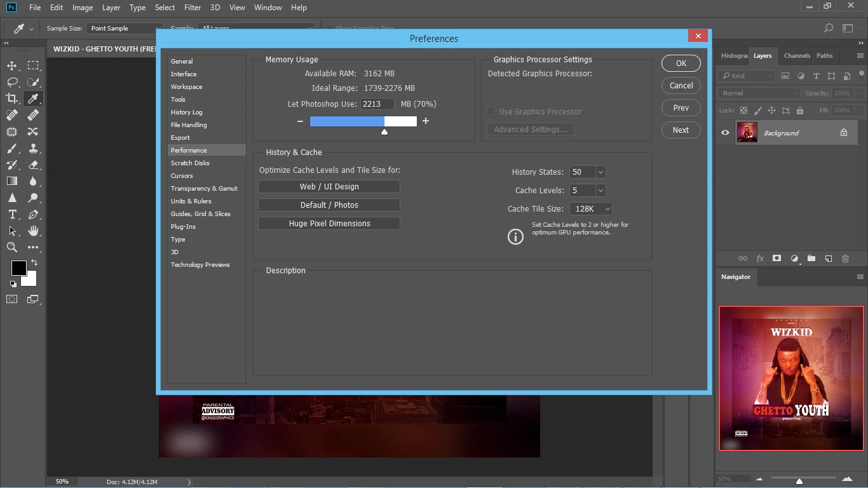
Task: Toggle Use Graphics Processor checkbox
Action: point(491,111)
